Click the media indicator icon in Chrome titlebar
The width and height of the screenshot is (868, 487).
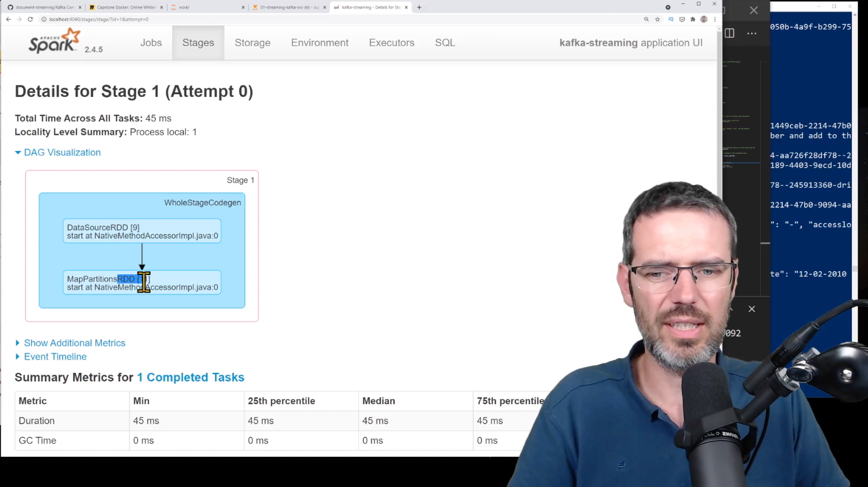(x=668, y=7)
